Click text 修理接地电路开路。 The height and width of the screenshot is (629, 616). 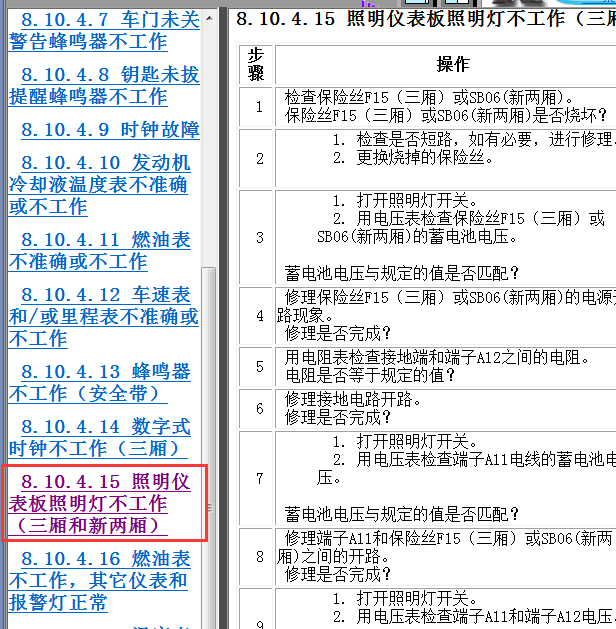pos(353,399)
